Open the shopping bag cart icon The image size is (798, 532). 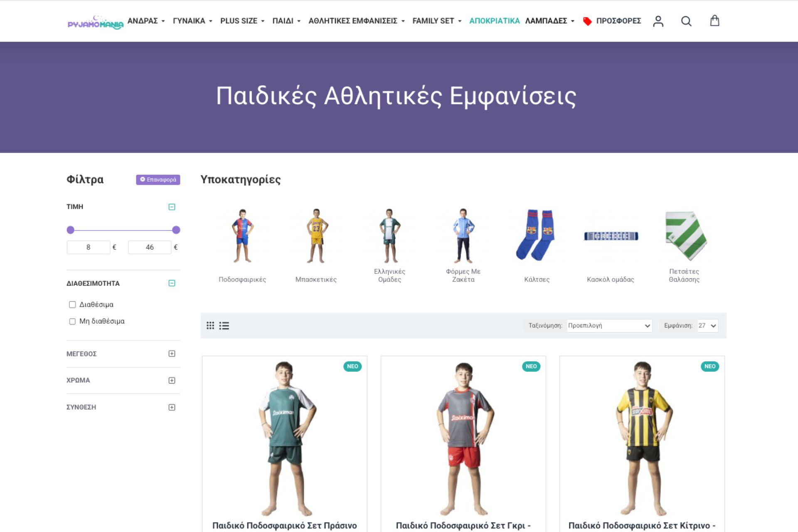[714, 21]
